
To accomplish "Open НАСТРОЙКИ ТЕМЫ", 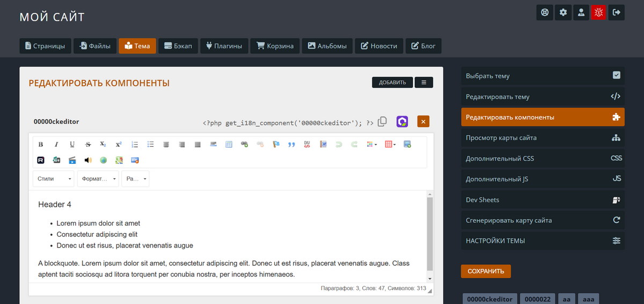I will click(543, 241).
